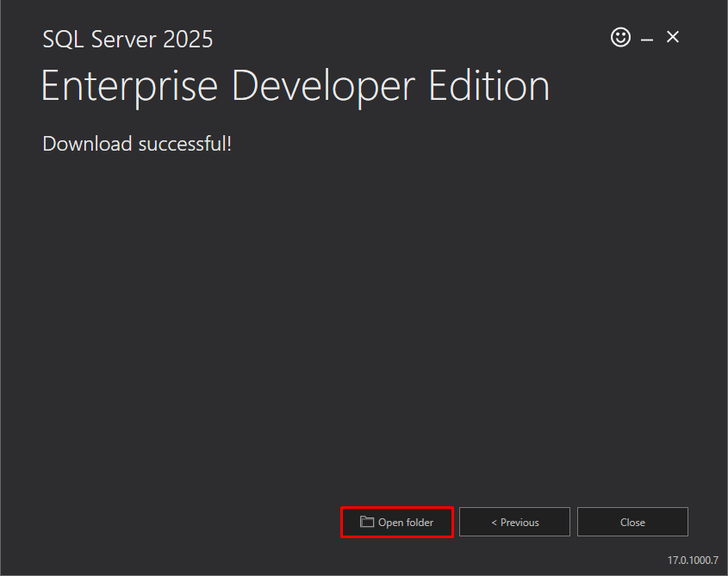Click the SQL Server 2025 title text

[x=128, y=40]
